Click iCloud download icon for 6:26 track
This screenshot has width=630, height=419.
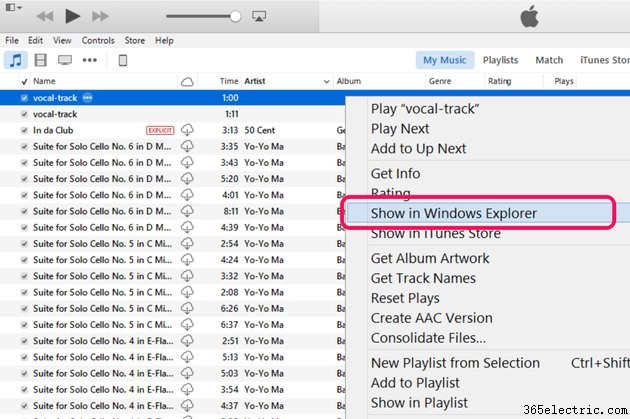(x=187, y=308)
